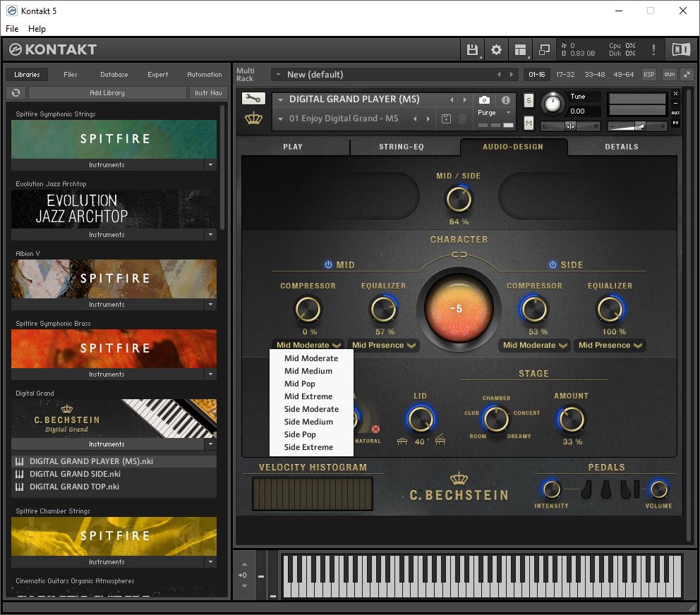Click the closed lid piano icon
Image resolution: width=700 pixels, height=615 pixels.
(x=402, y=442)
